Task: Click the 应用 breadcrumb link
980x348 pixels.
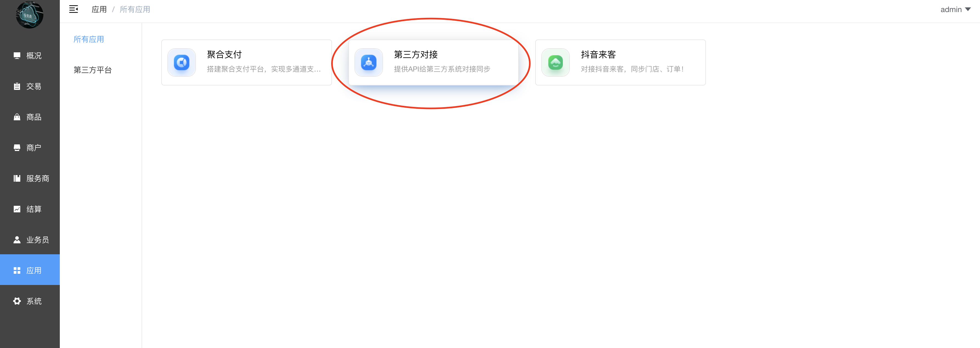Action: 99,10
